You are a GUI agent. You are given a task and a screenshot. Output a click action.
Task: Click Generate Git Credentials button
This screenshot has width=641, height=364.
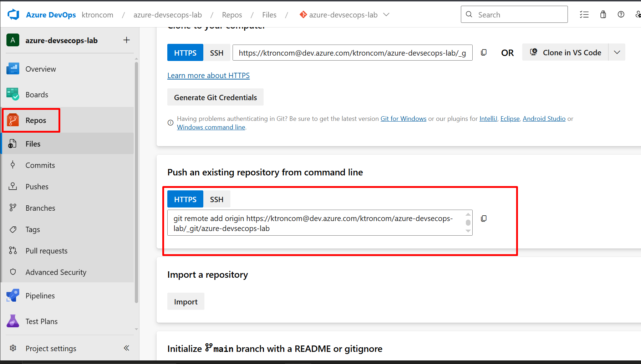click(215, 97)
